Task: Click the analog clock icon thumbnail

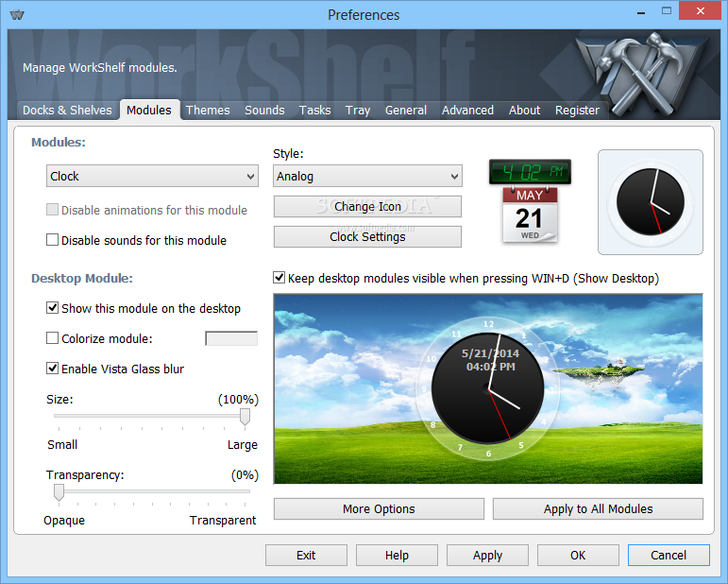Action: [x=650, y=202]
